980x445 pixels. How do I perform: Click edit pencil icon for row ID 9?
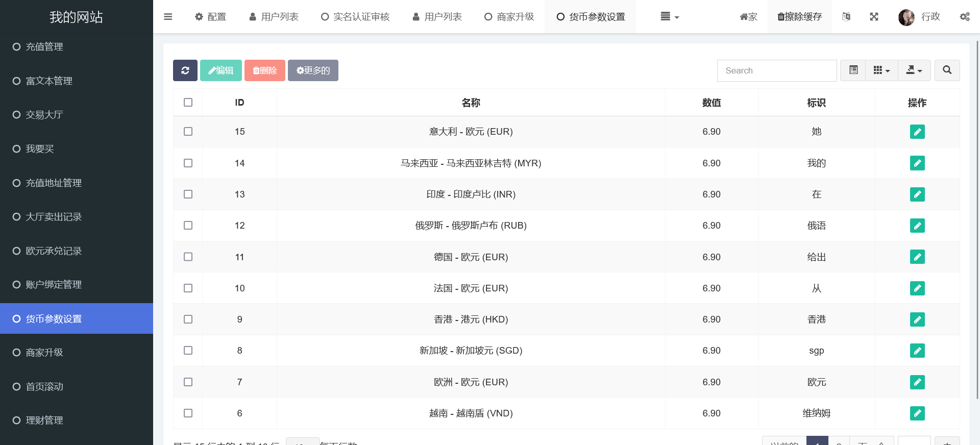tap(917, 319)
